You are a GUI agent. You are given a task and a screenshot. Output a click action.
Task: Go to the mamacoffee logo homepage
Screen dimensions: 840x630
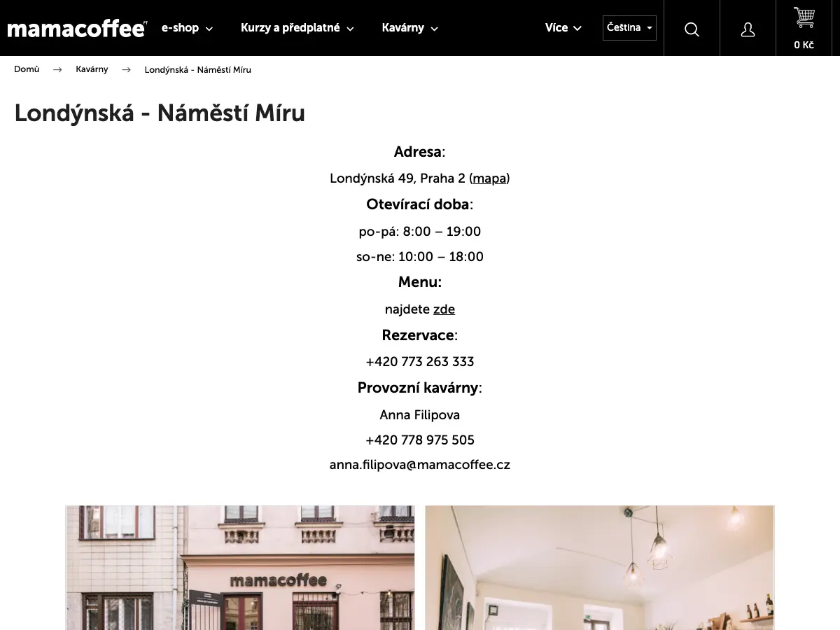(x=77, y=29)
